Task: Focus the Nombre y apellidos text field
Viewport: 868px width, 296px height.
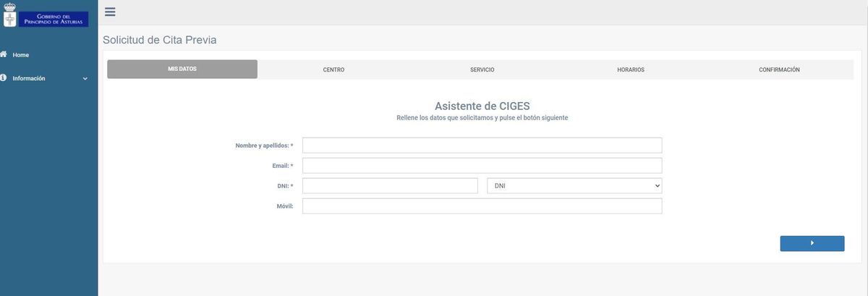Action: pyautogui.click(x=482, y=145)
